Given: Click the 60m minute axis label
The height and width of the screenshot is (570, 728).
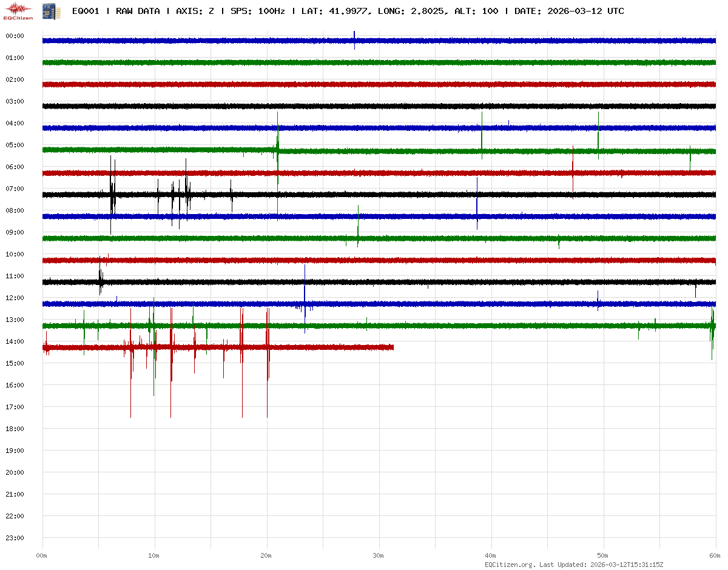Looking at the screenshot, I should click(x=715, y=555).
